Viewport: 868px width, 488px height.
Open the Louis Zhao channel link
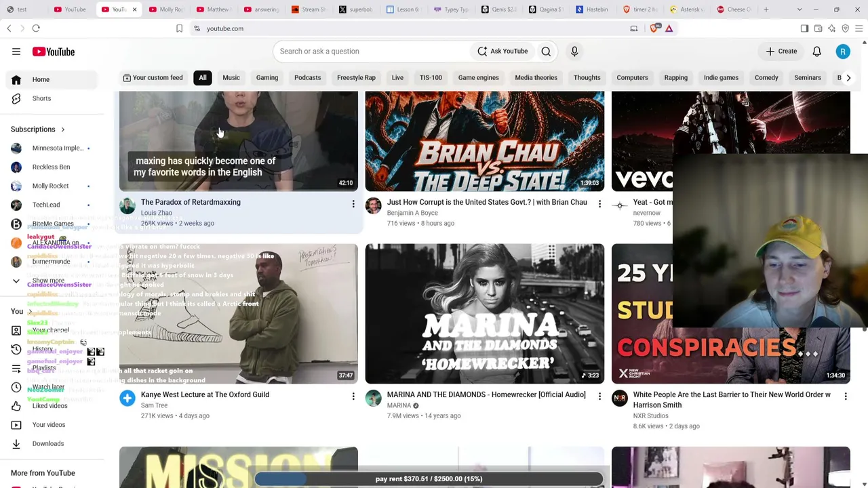point(157,213)
